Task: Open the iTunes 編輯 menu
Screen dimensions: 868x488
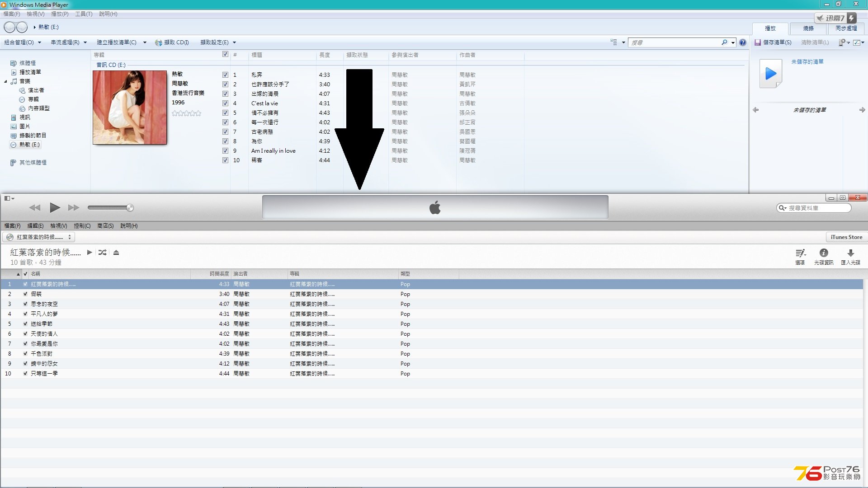Action: [x=35, y=226]
